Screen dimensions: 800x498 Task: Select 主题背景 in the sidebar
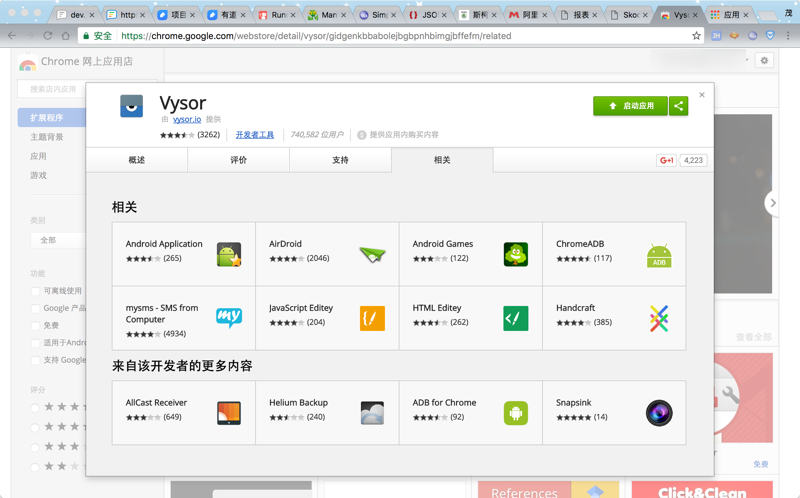[46, 137]
